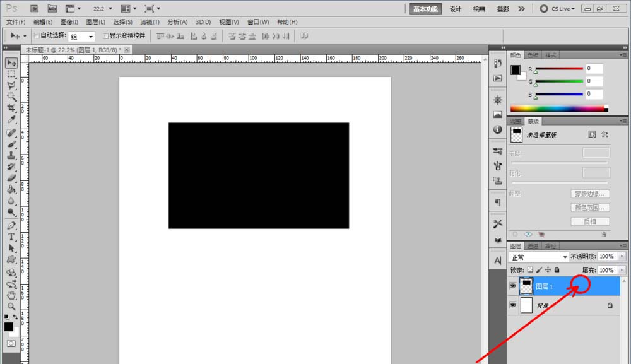Click the color spectrum ramp

pyautogui.click(x=559, y=109)
